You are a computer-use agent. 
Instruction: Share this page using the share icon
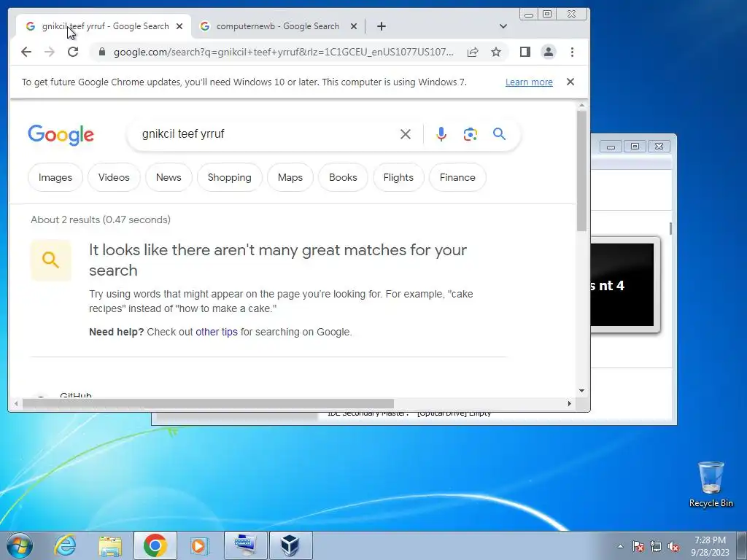(473, 52)
